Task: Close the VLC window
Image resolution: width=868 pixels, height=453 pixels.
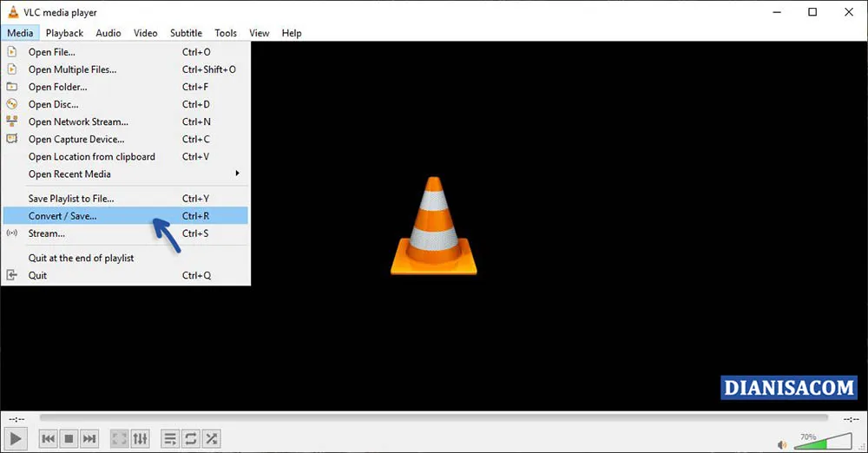Action: point(849,11)
